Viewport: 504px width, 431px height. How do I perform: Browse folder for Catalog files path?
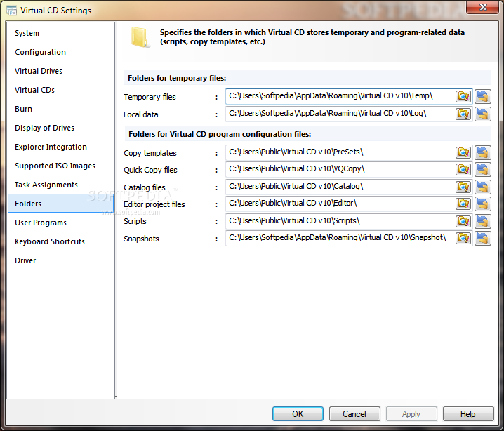point(463,187)
